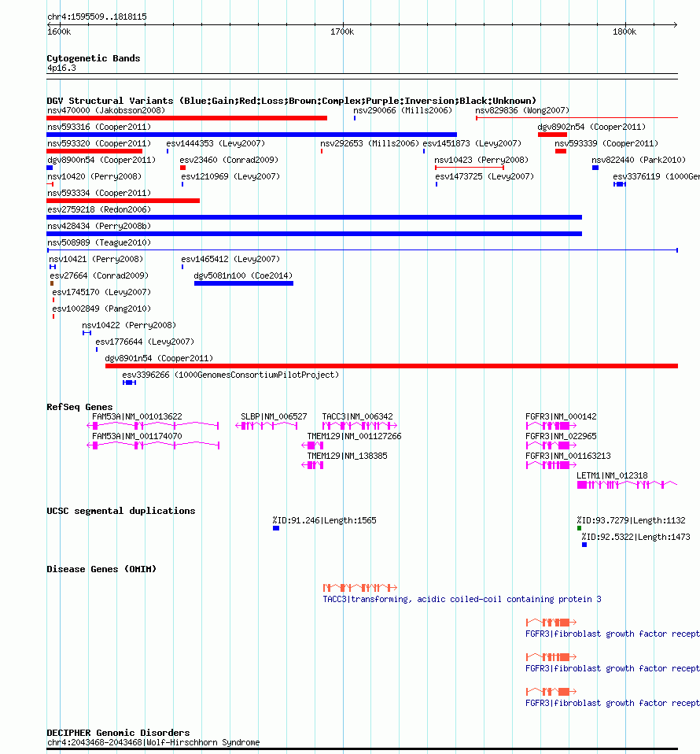This screenshot has width=700, height=754.
Task: Click the TMEM129 NM_001127266 gene glyph
Action: 312,445
